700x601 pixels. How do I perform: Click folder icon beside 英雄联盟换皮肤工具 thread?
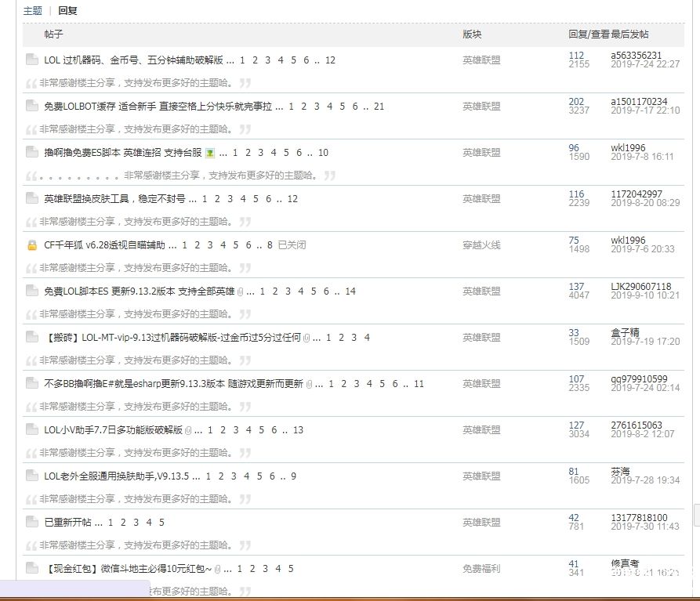tap(31, 198)
